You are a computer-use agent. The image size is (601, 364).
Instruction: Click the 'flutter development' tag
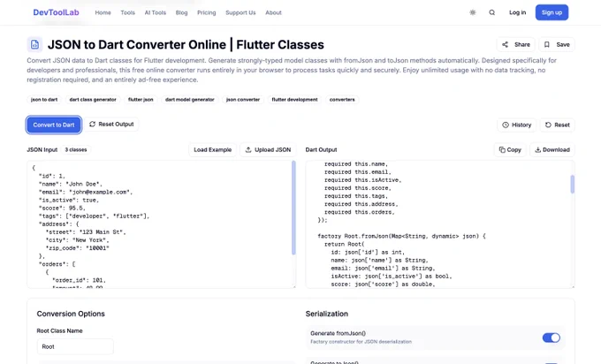[294, 100]
